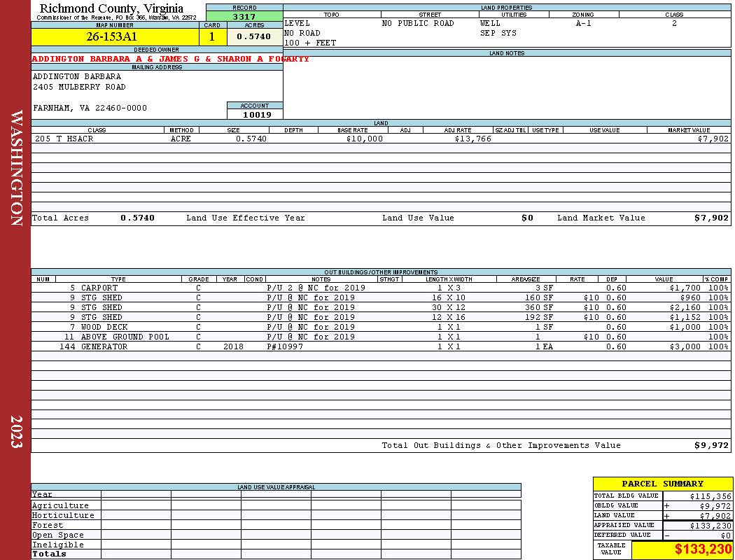This screenshot has width=735, height=560.
Task: Click the Horticulture row label
Action: tap(63, 515)
